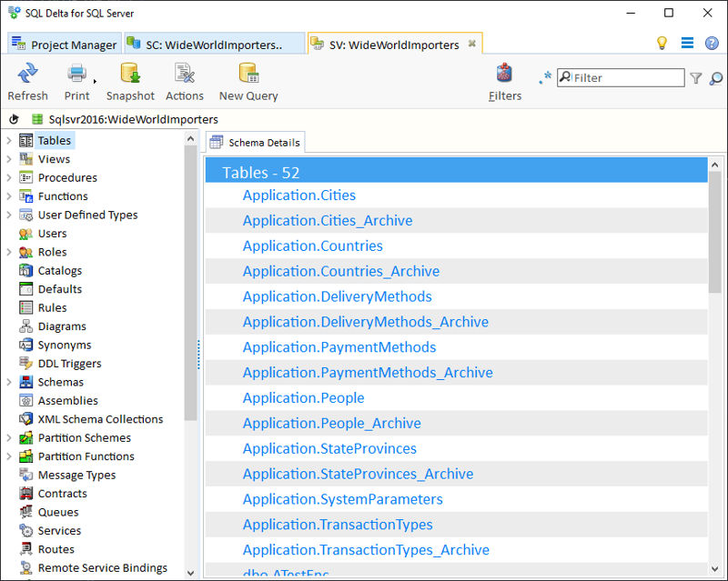Toggle the filter funnel next to the Filter box
This screenshot has width=728, height=581.
pos(696,78)
